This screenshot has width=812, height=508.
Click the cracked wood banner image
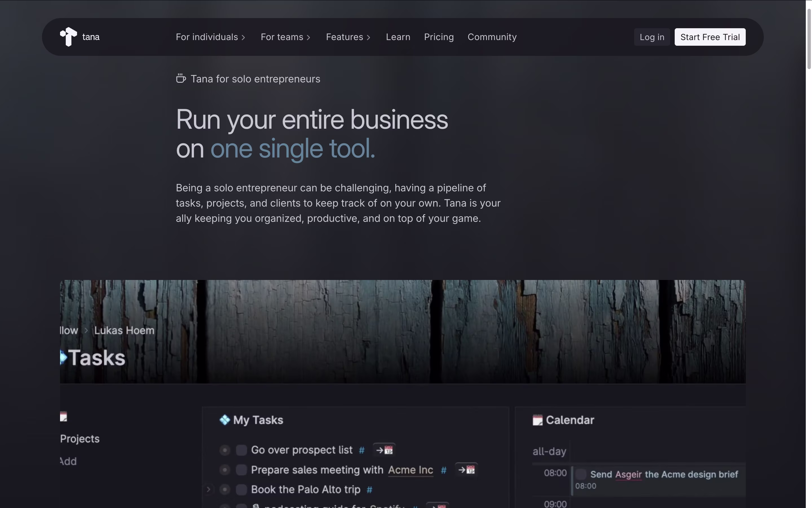403,331
